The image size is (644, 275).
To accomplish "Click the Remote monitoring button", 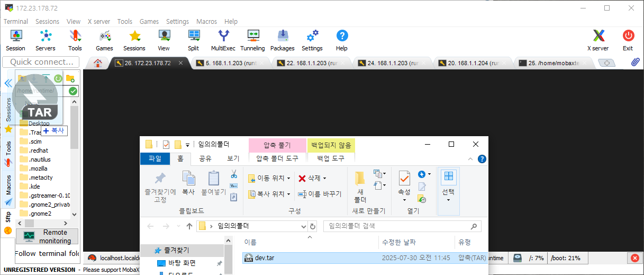I will click(47, 236).
